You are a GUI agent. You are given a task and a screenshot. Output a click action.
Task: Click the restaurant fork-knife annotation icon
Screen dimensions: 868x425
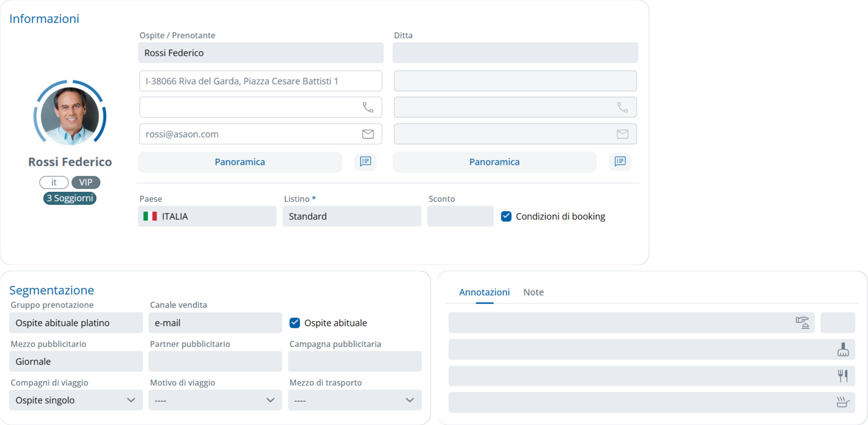843,376
